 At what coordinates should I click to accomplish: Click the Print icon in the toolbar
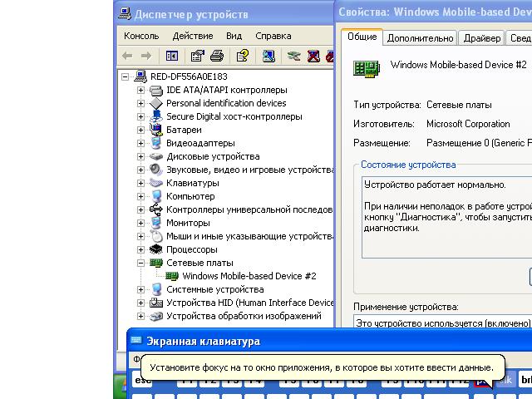click(x=217, y=56)
